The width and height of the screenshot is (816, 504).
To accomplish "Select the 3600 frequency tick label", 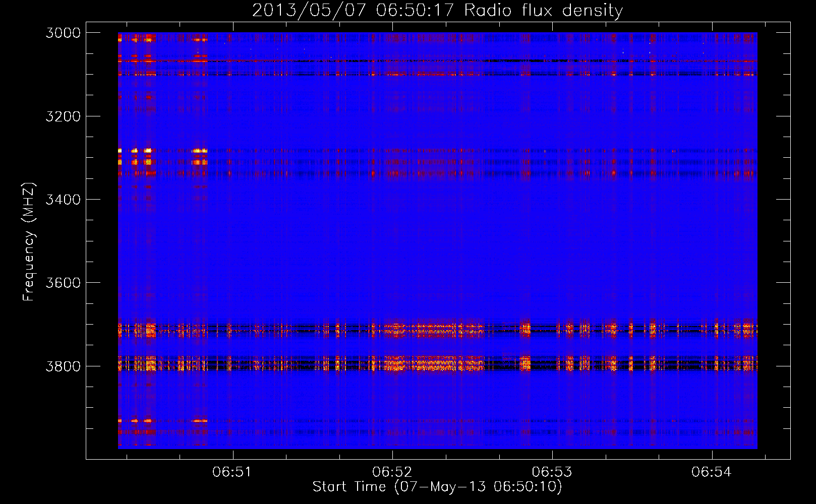I will [63, 283].
